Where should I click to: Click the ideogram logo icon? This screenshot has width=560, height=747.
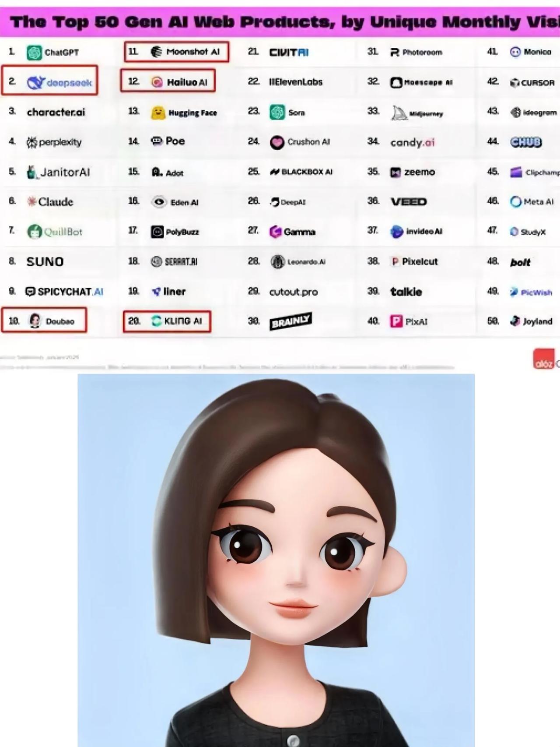515,113
